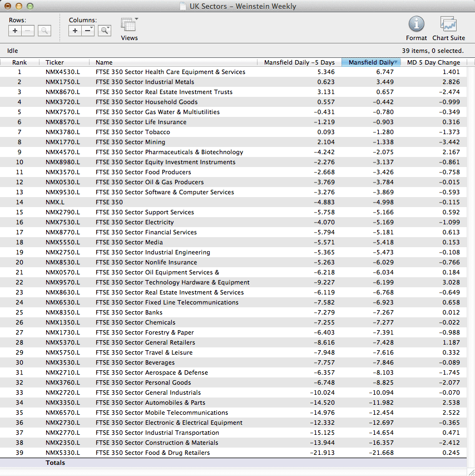Sort by Mansfield Daily -5 Days column
The image size is (475, 476).
tap(299, 62)
